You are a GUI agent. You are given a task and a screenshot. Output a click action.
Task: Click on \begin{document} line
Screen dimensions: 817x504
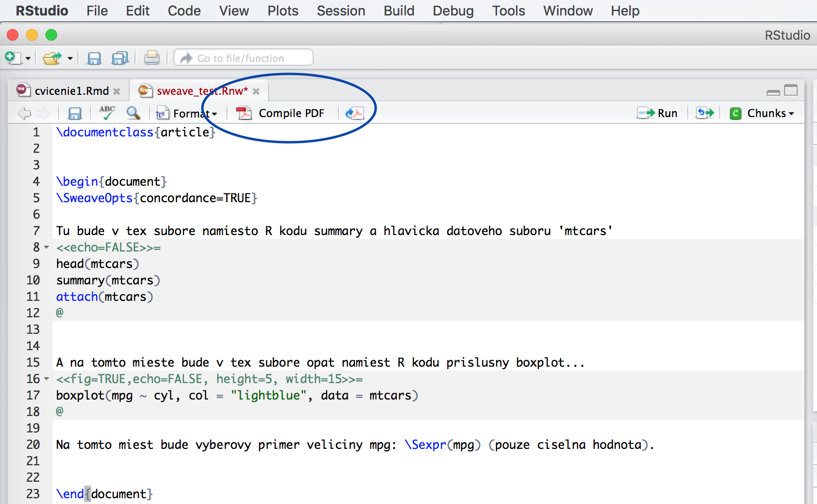[111, 181]
